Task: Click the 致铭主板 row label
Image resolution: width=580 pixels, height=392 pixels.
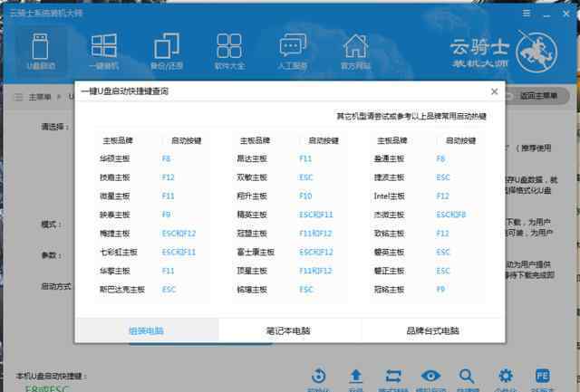Action: (389, 234)
